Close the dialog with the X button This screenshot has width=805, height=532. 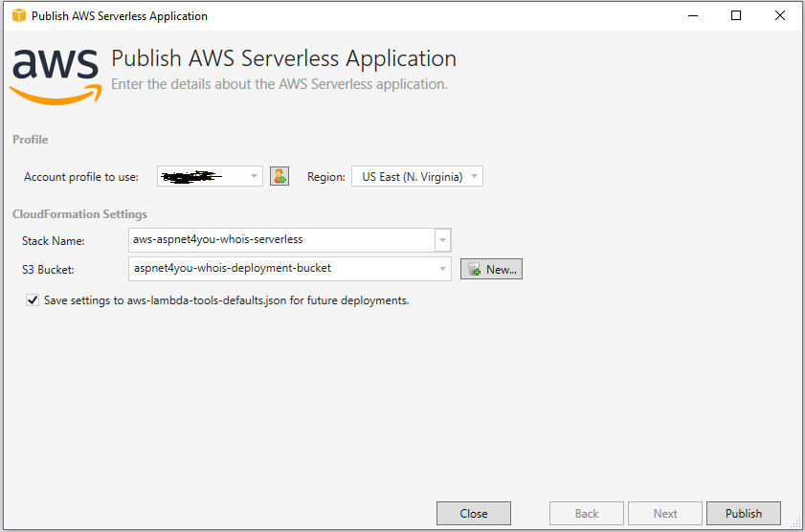pos(780,16)
